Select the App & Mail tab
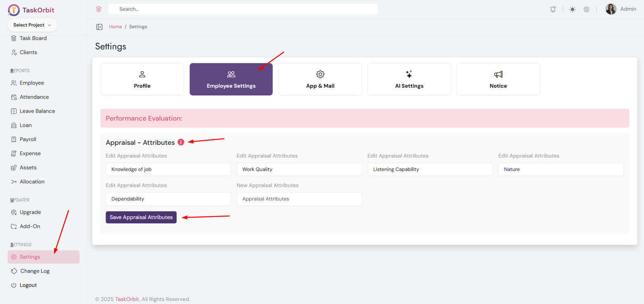644x304 pixels. pos(320,79)
